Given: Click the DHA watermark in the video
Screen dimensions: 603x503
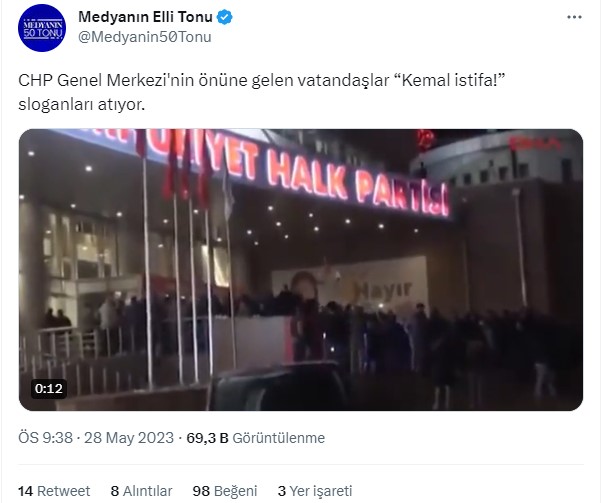Looking at the screenshot, I should click(535, 144).
